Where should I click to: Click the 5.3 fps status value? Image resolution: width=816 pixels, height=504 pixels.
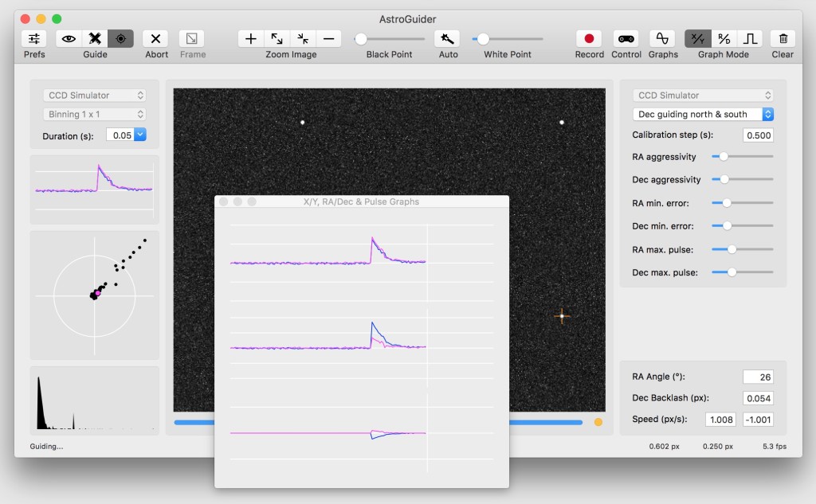click(x=775, y=446)
